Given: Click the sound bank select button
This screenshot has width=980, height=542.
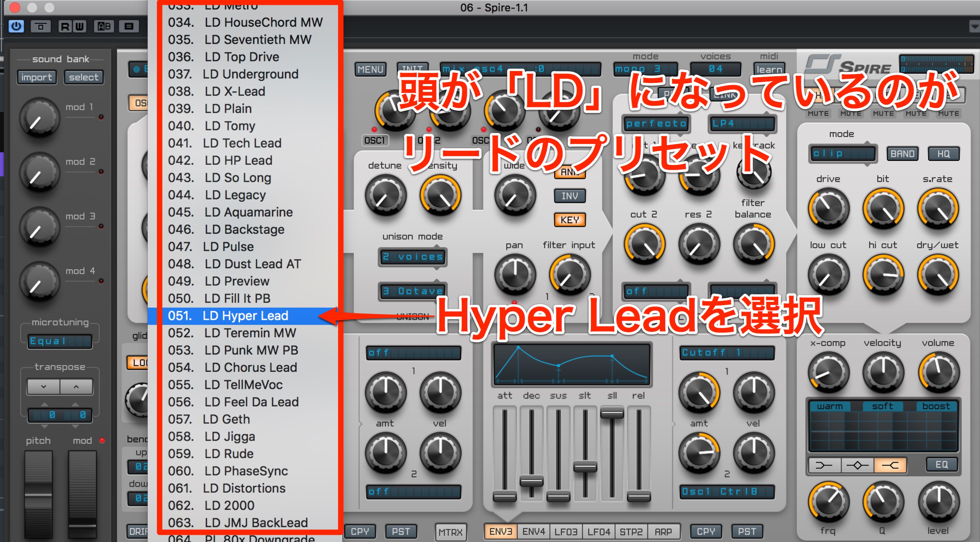Looking at the screenshot, I should click(84, 77).
